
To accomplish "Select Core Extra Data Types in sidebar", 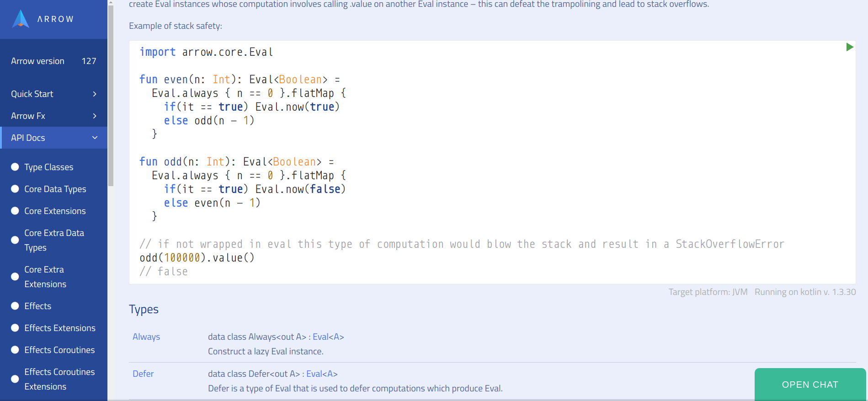I will pyautogui.click(x=54, y=240).
